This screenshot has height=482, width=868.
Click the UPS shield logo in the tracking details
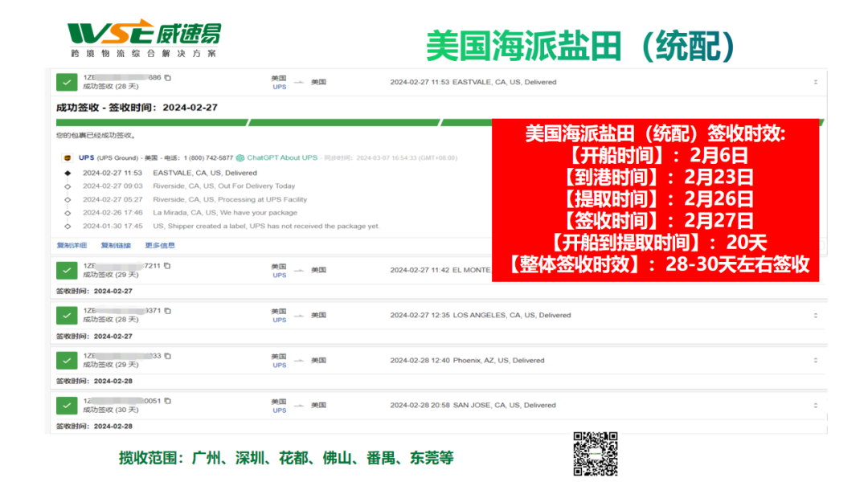point(68,157)
